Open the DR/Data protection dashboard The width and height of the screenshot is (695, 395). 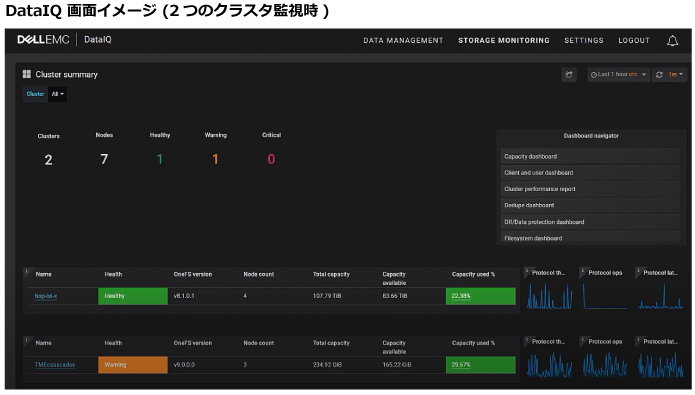(590, 222)
